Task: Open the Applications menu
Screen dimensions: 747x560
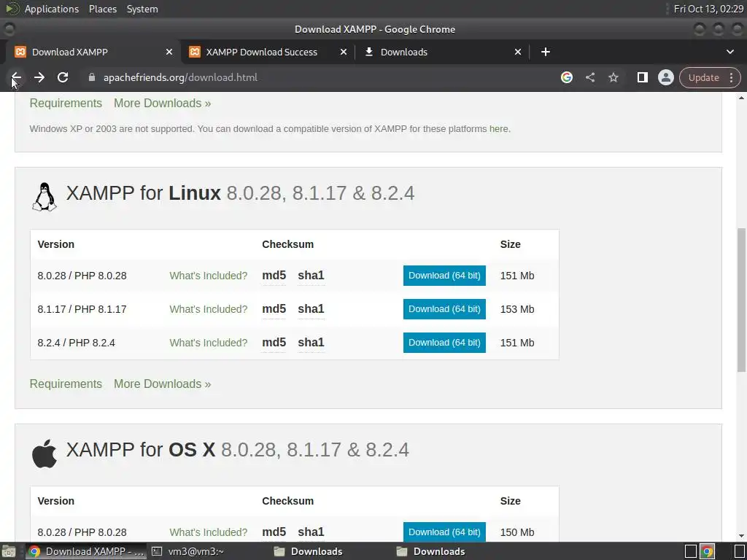Action: coord(52,9)
